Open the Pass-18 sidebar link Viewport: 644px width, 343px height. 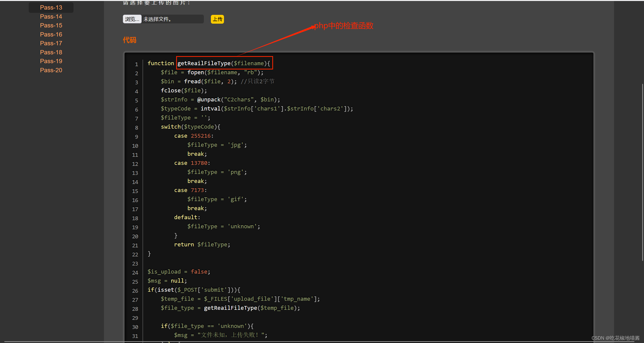click(51, 52)
